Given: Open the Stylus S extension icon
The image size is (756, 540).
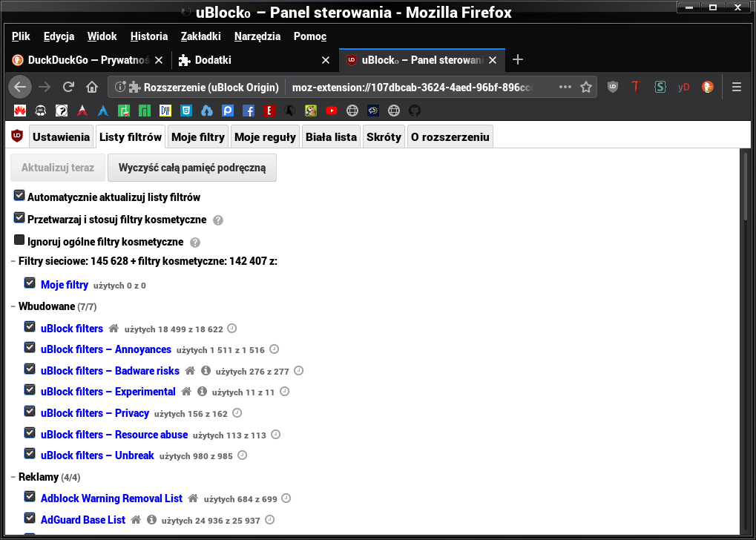Looking at the screenshot, I should tap(660, 88).
